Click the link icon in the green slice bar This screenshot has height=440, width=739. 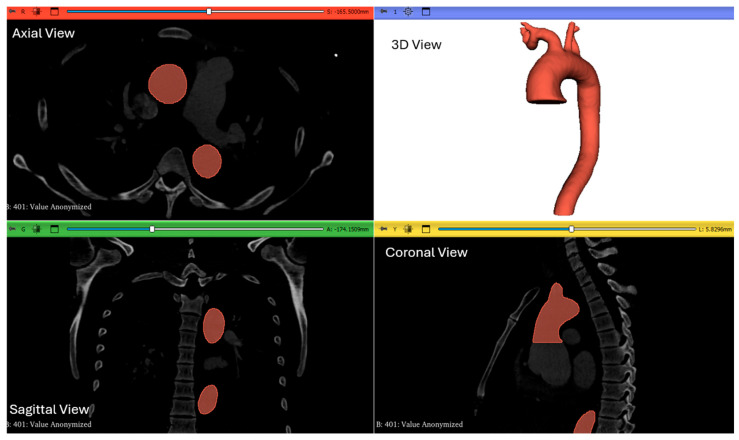pos(36,229)
